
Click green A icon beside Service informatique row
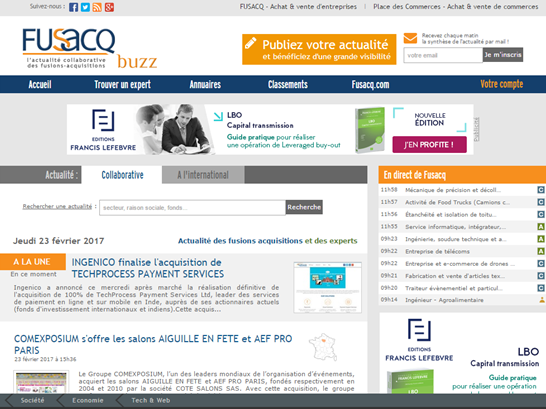(x=541, y=227)
